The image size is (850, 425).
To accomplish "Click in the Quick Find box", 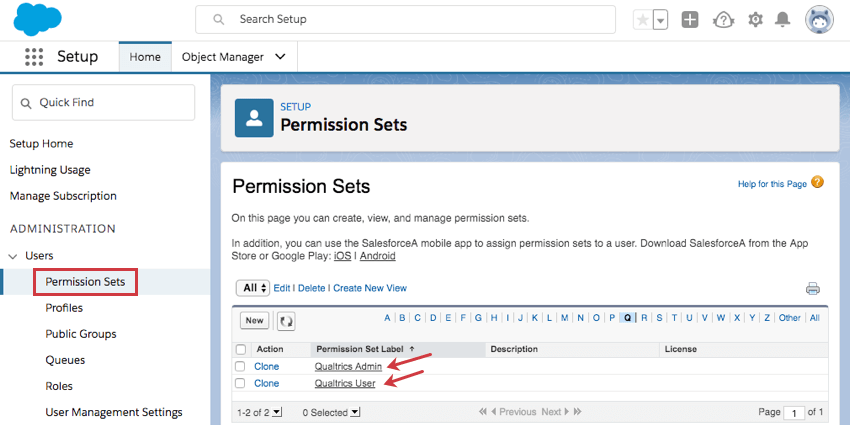I will 104,102.
